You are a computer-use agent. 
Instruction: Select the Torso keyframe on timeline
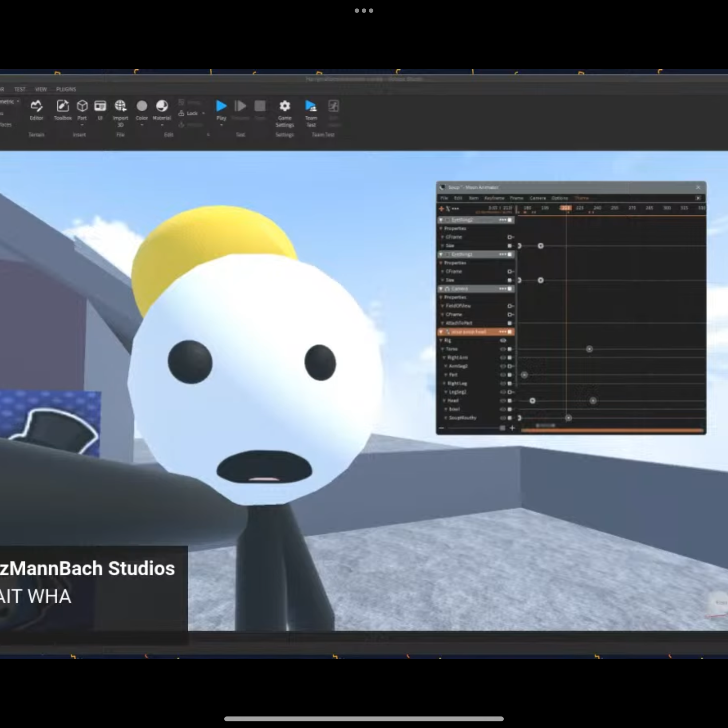tap(590, 349)
